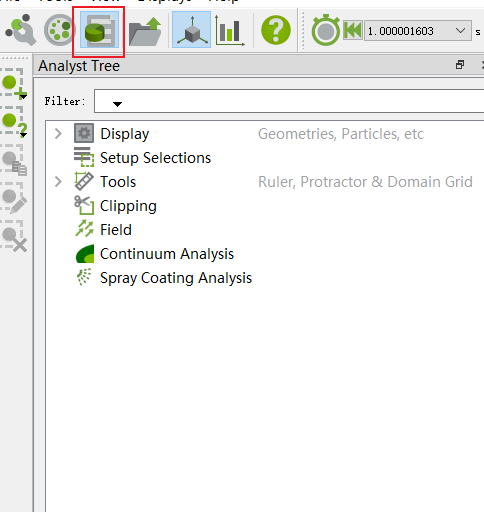This screenshot has width=484, height=512.
Task: Open the Filter dropdown arrow
Action: [117, 104]
